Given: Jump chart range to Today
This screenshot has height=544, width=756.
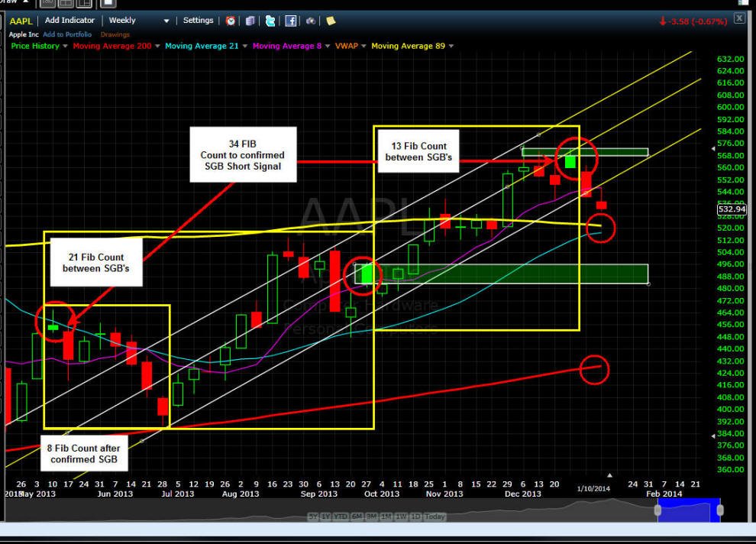Looking at the screenshot, I should tap(435, 516).
